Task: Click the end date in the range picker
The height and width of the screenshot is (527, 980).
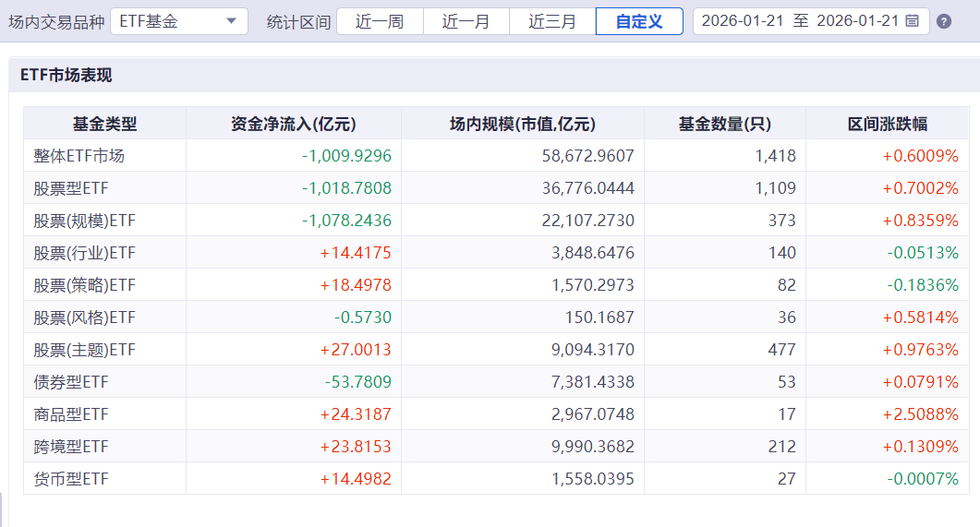Action: click(x=857, y=21)
